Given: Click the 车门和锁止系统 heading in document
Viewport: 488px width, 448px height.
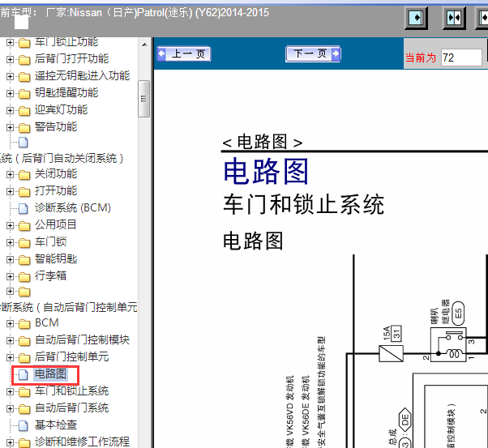Looking at the screenshot, I should tap(304, 205).
